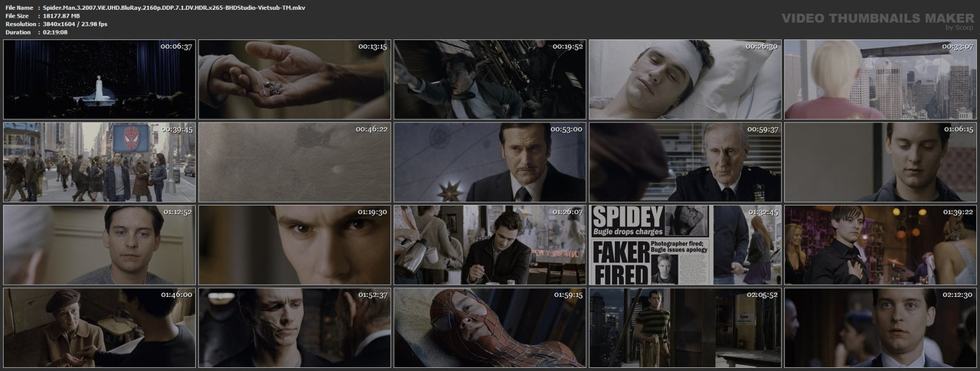Select the thumbnail stamped 00:46:22
The height and width of the screenshot is (371, 980).
point(295,162)
